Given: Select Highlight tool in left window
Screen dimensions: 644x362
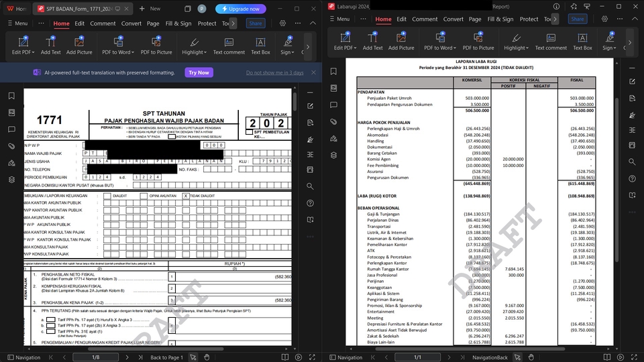Looking at the screenshot, I should (x=195, y=45).
